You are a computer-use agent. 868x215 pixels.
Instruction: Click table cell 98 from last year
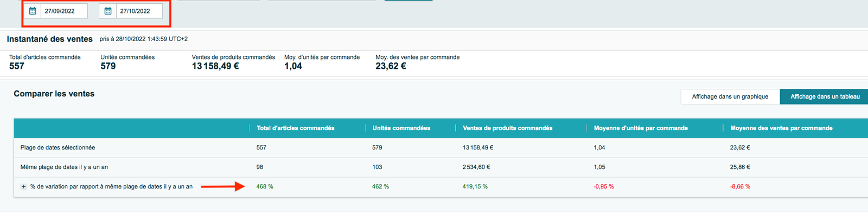coord(260,167)
